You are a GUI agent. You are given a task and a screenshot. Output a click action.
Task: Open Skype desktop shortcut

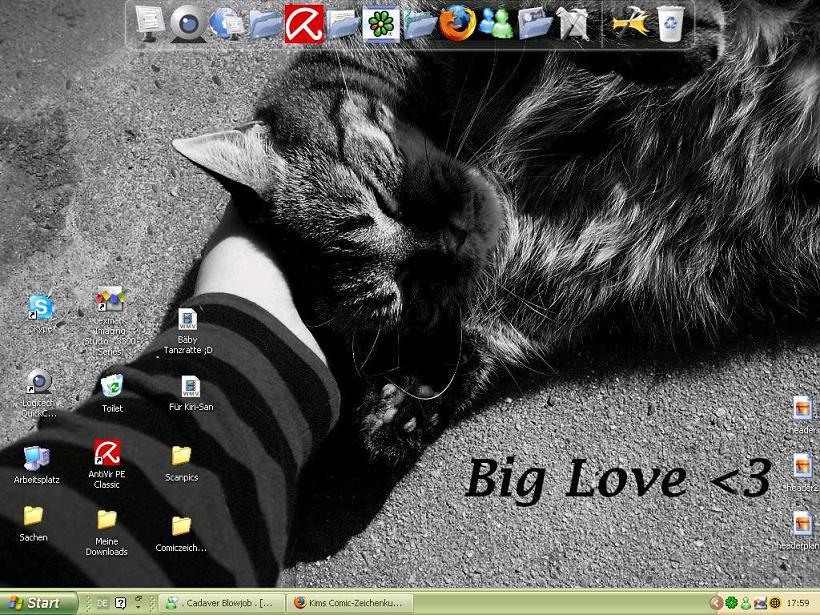point(40,308)
